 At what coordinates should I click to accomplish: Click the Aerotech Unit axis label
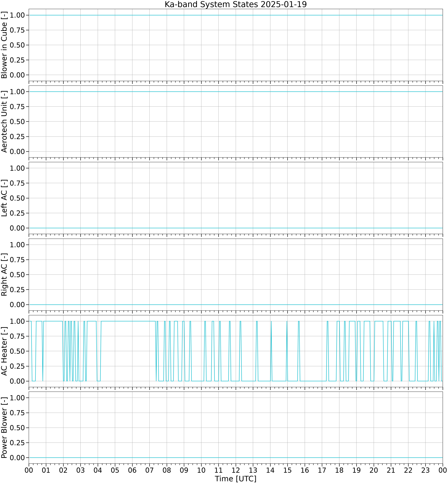4,121
